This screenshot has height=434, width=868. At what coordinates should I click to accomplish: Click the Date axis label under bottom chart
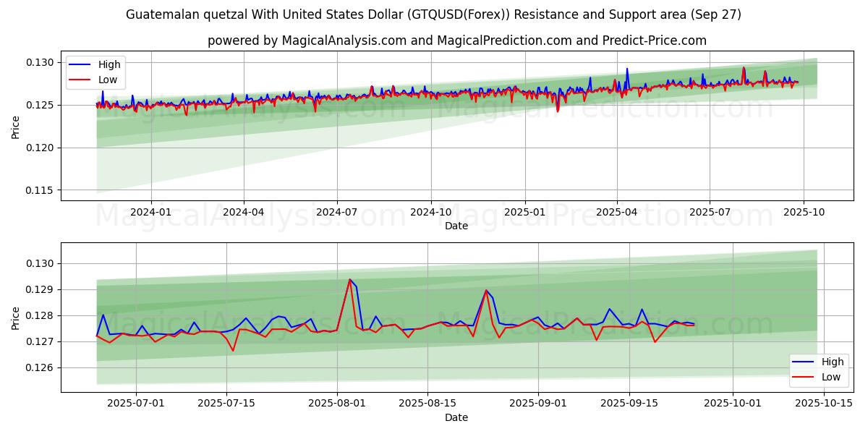(x=456, y=417)
